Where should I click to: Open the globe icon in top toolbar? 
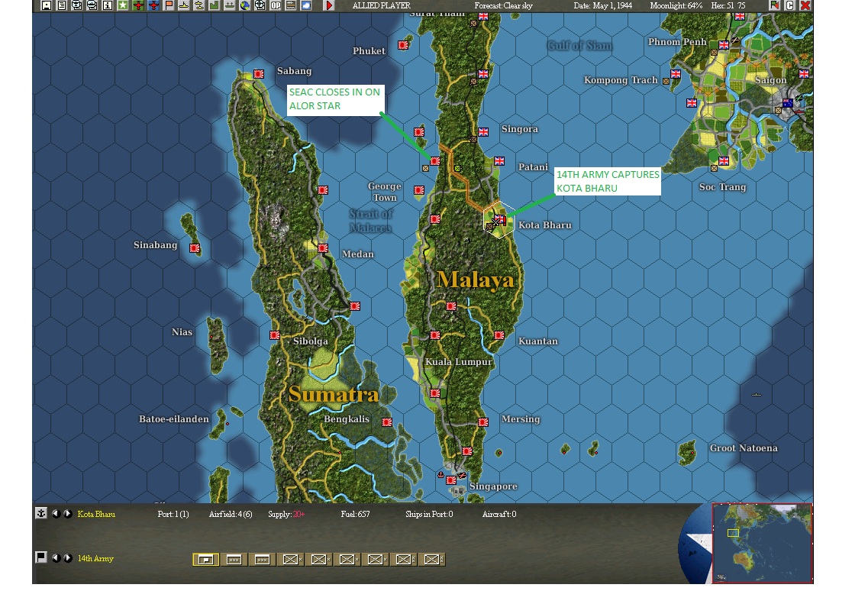(245, 5)
